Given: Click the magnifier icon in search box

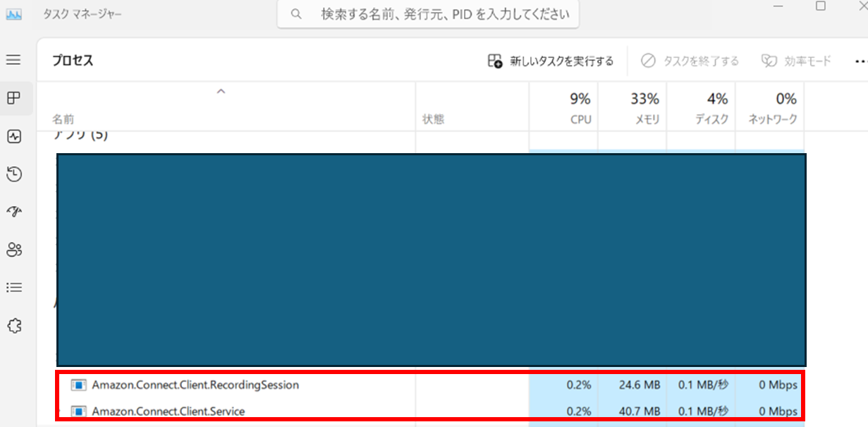Looking at the screenshot, I should [x=296, y=14].
